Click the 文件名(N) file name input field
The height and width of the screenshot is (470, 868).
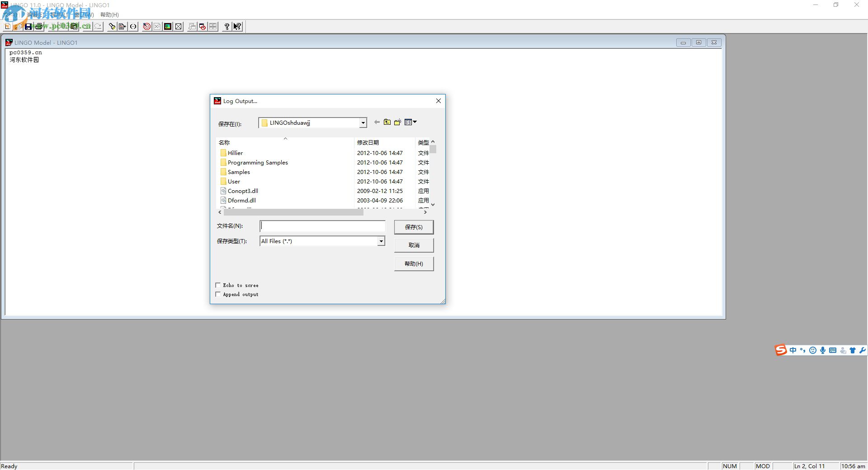point(323,226)
